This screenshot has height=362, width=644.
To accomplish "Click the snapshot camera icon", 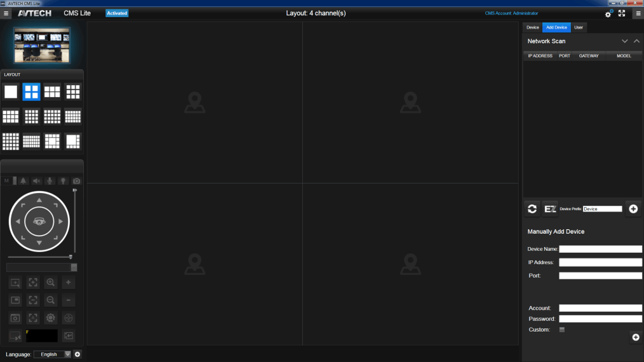I will [x=76, y=181].
